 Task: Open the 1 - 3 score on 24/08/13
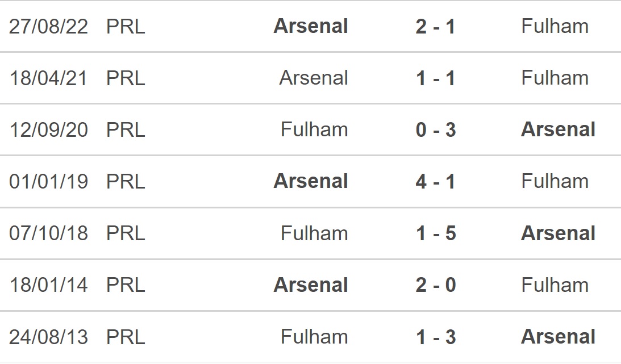click(x=436, y=337)
